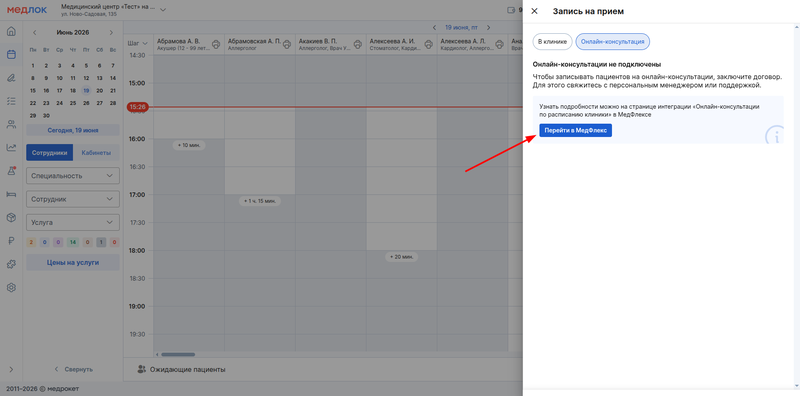Image resolution: width=800 pixels, height=396 pixels.
Task: Open the Услуга dropdown
Action: (72, 222)
